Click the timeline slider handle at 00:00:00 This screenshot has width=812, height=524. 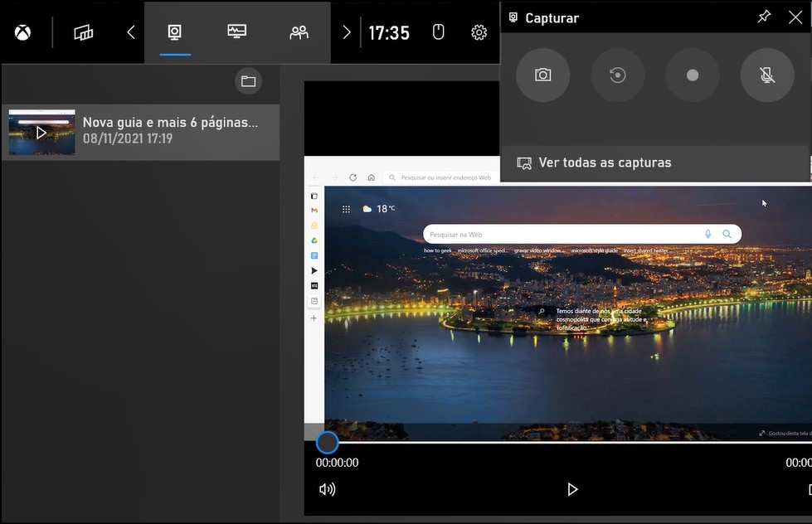(x=327, y=442)
